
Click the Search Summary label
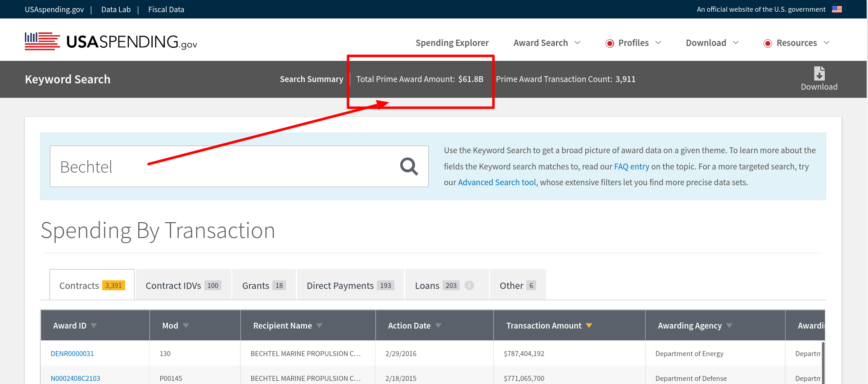pos(312,79)
